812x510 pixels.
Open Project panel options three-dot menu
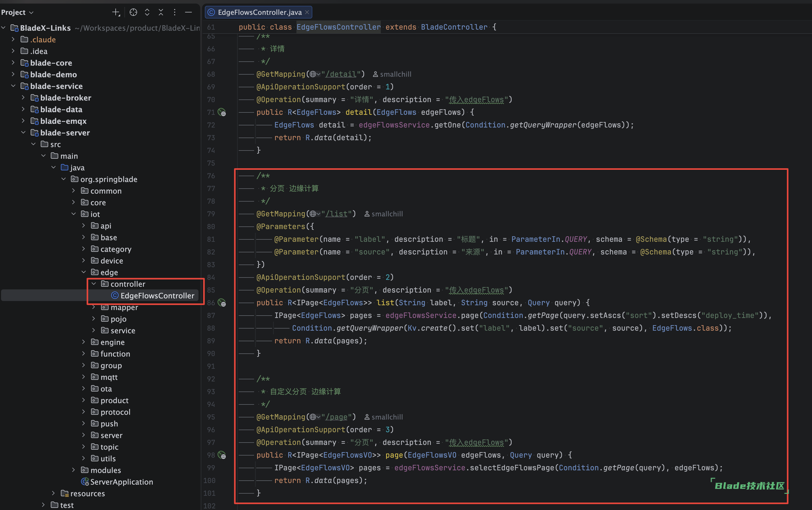coord(174,12)
